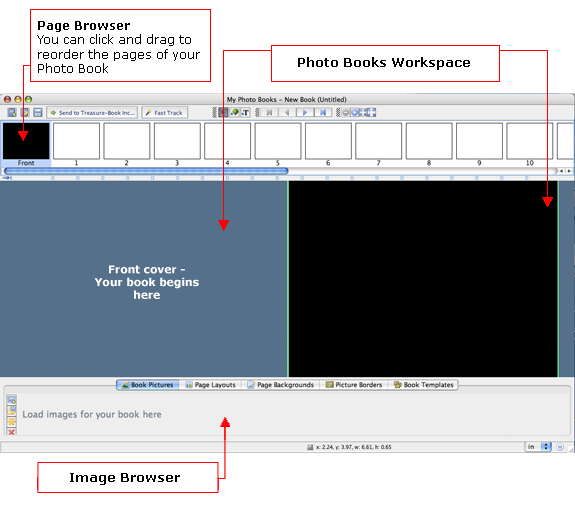
Task: Click the edit book icon with the pencil
Action: [25, 113]
